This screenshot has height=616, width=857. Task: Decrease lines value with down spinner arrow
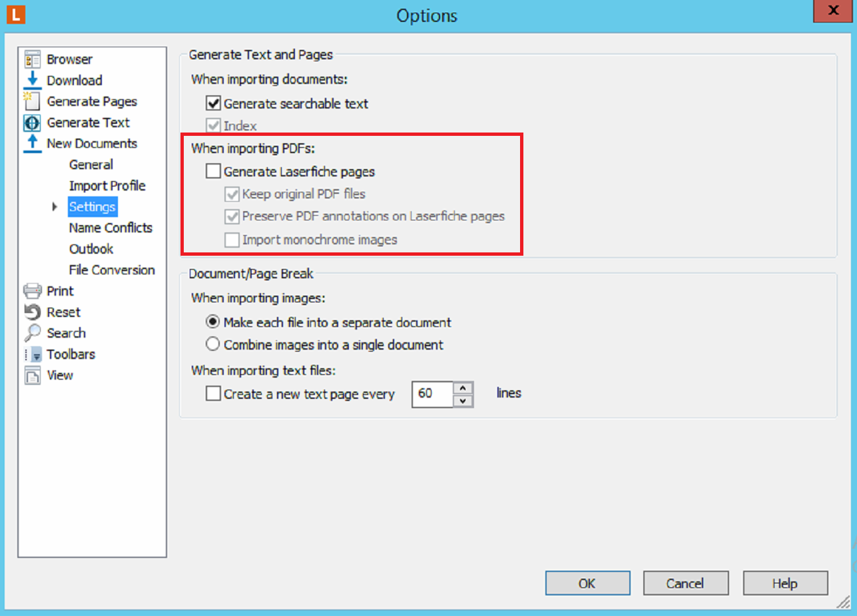click(463, 400)
